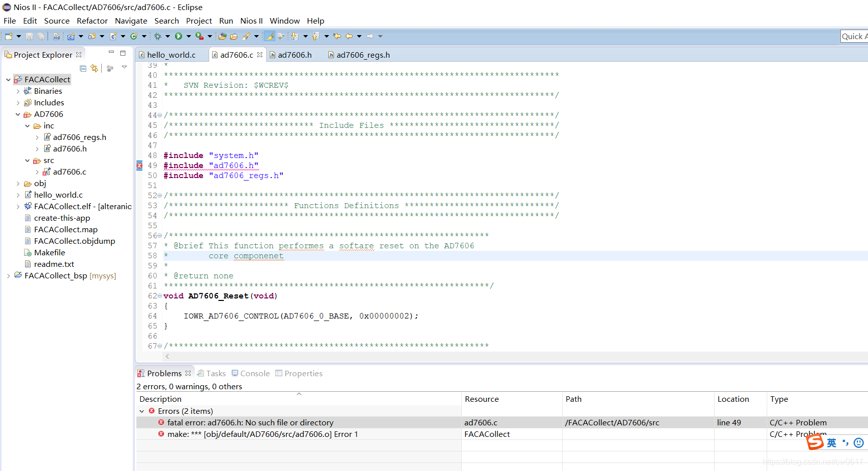The image size is (868, 471).
Task: Collapse the src folder node
Action: pos(28,161)
